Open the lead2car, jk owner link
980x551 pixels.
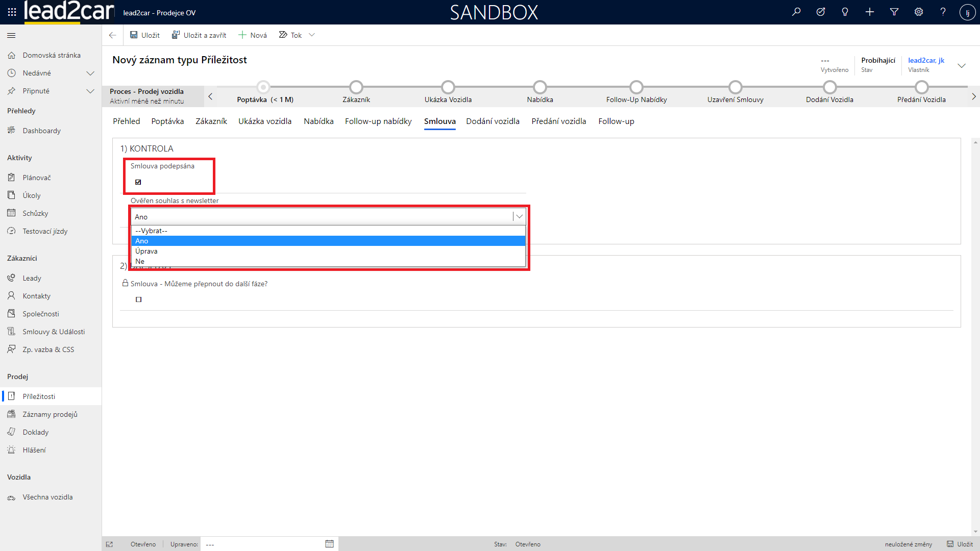tap(926, 60)
